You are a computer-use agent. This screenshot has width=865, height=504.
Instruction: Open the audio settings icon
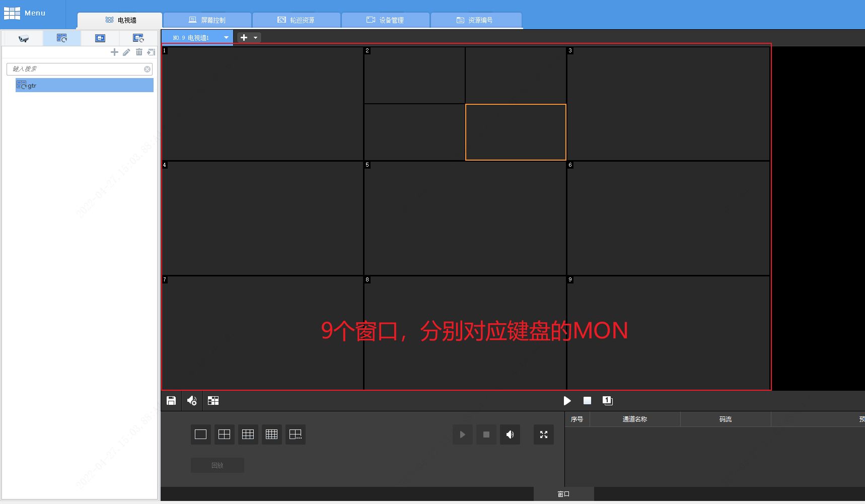click(x=192, y=401)
